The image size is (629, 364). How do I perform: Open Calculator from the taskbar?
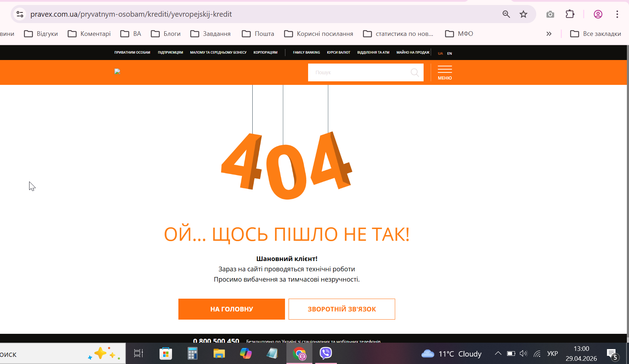(x=192, y=353)
